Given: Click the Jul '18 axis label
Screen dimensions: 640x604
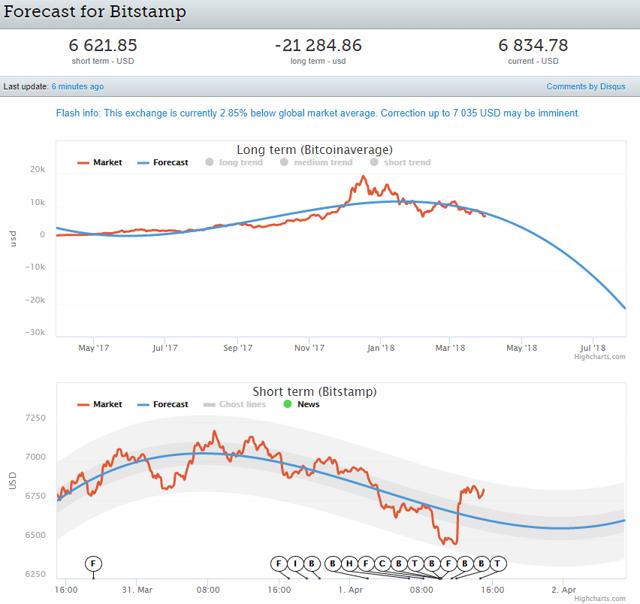Looking at the screenshot, I should click(593, 348).
